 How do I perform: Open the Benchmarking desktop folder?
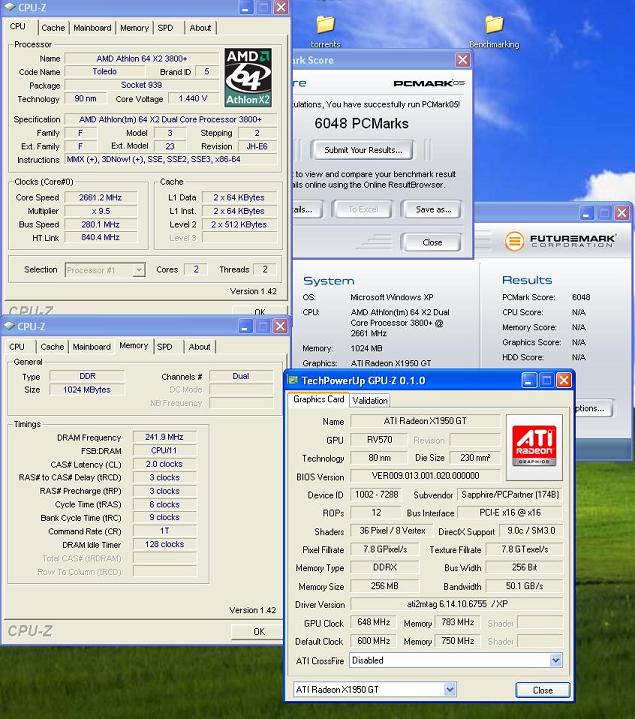click(x=494, y=31)
